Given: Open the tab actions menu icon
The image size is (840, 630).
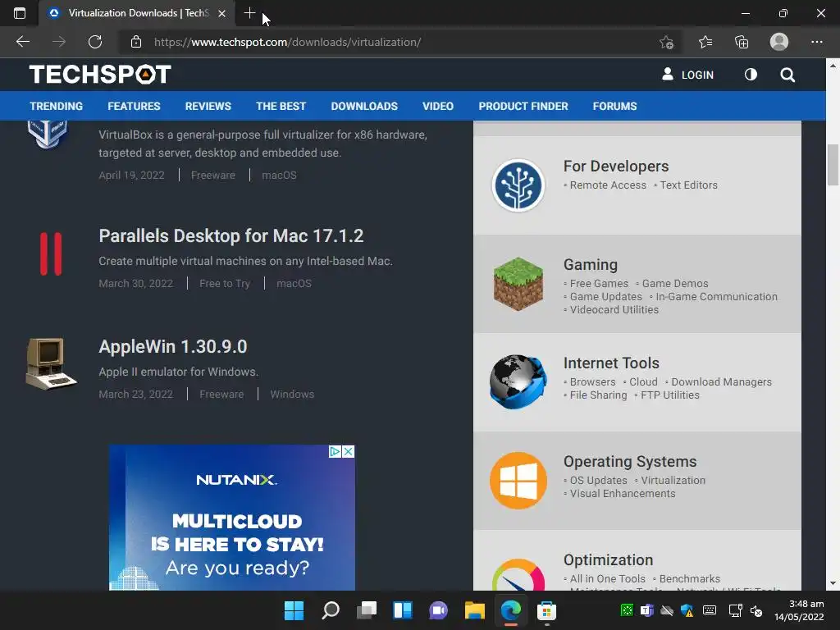Looking at the screenshot, I should [x=20, y=13].
